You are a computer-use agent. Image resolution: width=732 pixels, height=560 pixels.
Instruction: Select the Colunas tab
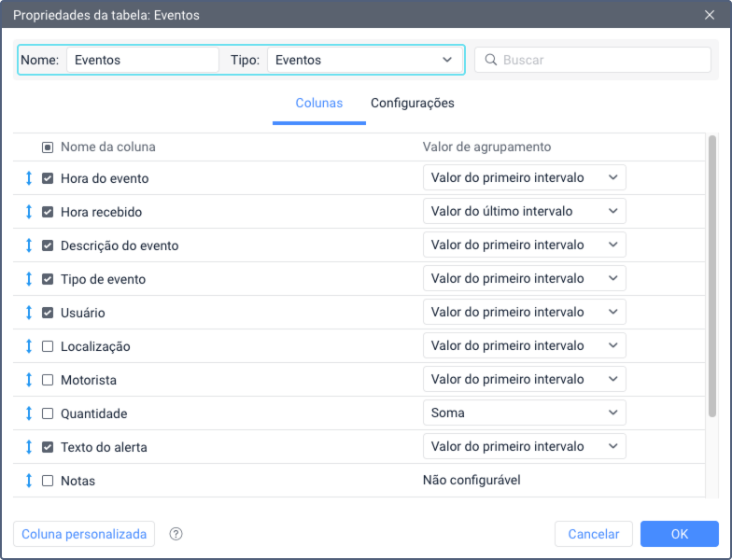coord(319,103)
